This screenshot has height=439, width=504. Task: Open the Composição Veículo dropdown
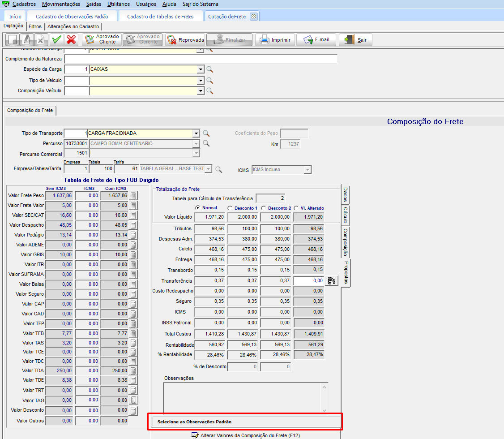click(201, 91)
